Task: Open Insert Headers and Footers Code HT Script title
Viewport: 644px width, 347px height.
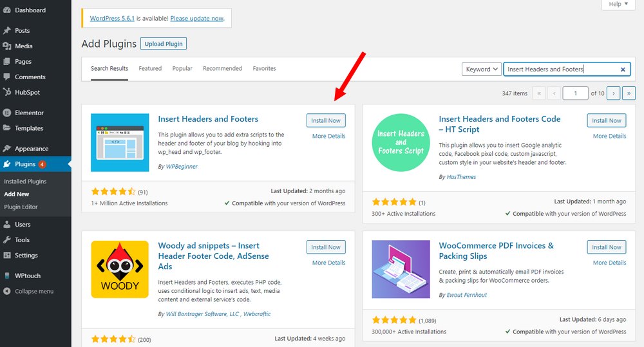Action: tap(500, 124)
